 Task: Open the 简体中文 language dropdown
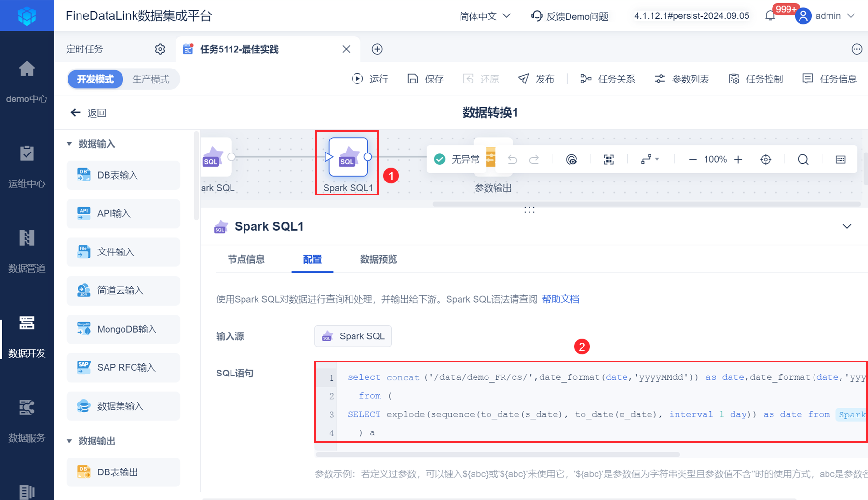coord(485,16)
